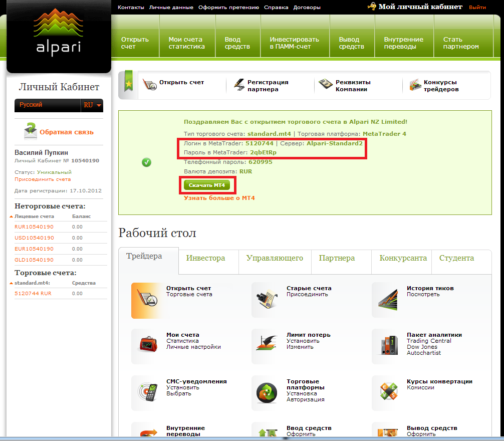Click the Торговые платформы icon
Screen dimensions: 504x446
coord(267,392)
